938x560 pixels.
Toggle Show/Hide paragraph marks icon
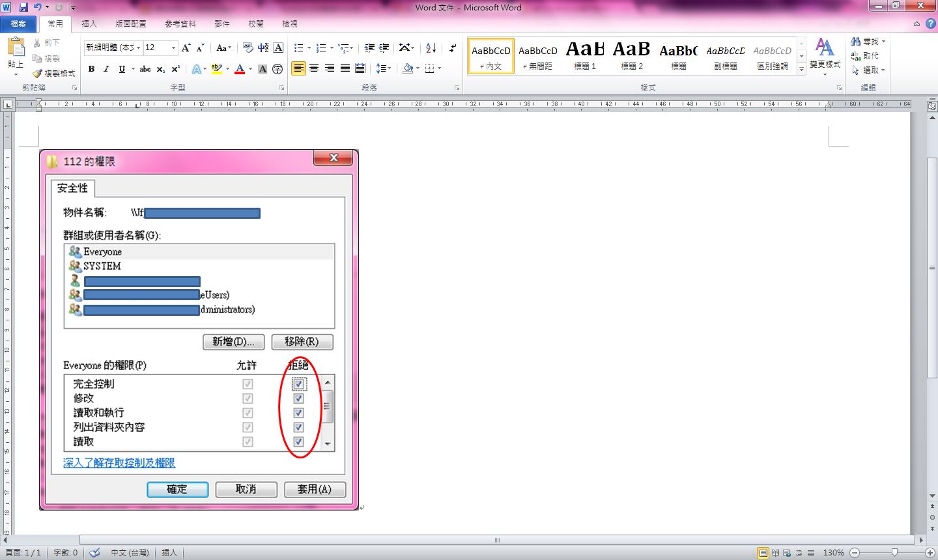point(453,48)
